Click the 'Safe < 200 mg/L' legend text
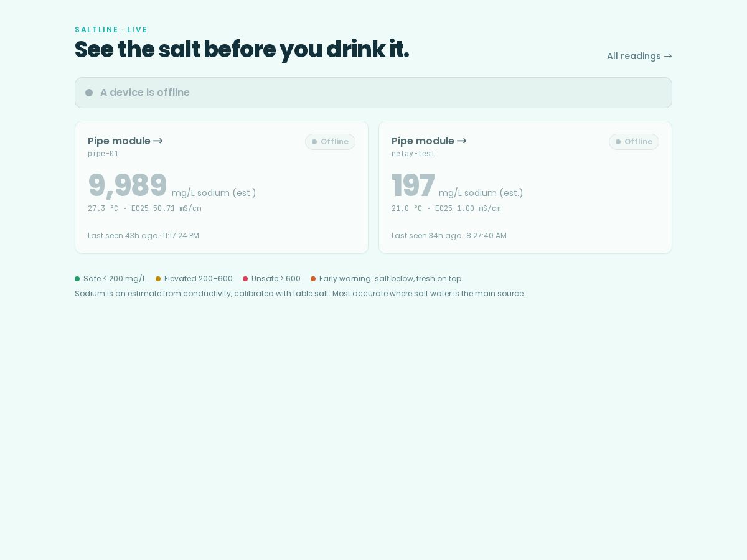This screenshot has width=747, height=560. (115, 279)
